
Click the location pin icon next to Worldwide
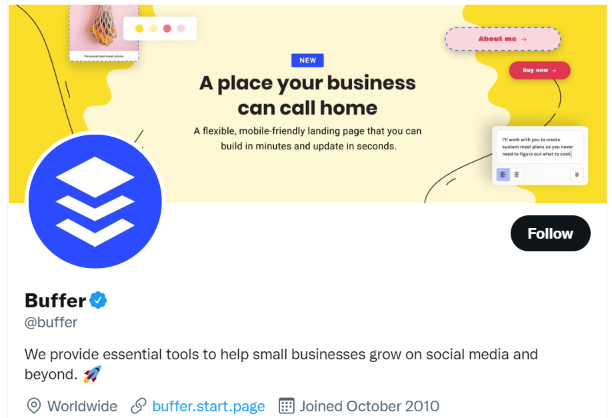[33, 406]
